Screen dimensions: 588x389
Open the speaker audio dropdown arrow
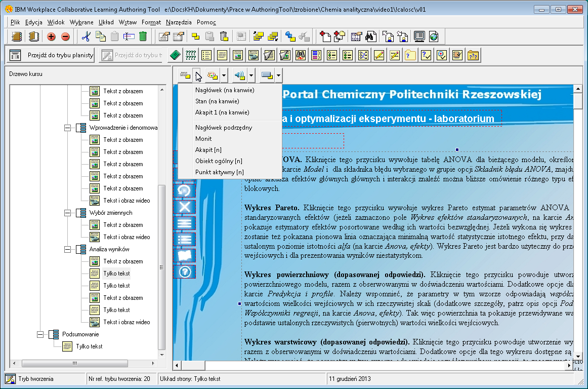(x=251, y=75)
